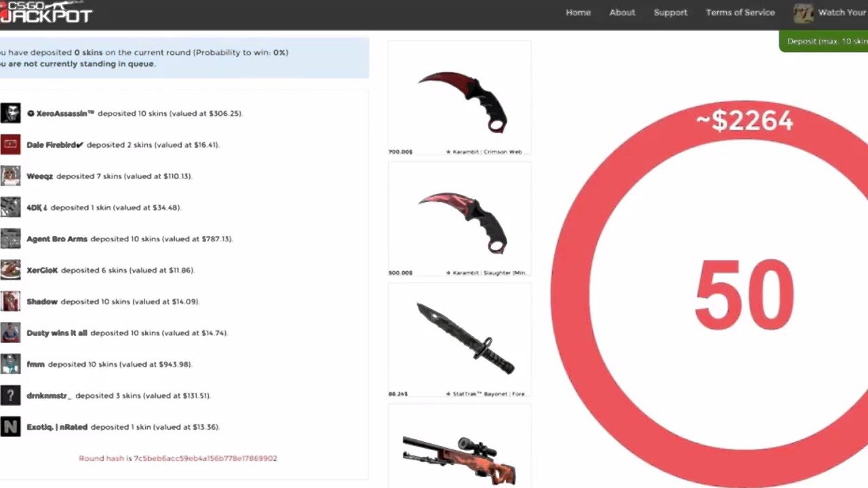Screen dimensions: 868x488
Task: Click XerGloK valued at $11.86 entry
Action: point(111,270)
